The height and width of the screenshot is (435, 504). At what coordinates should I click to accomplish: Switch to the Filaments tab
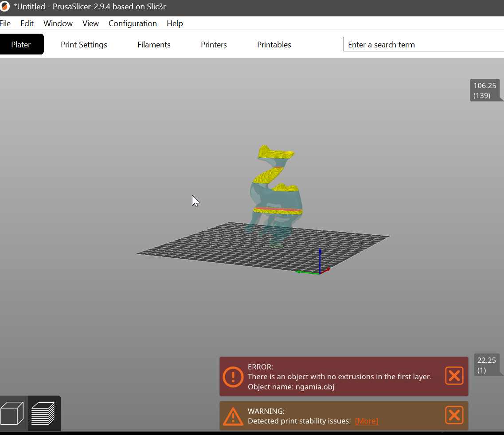(154, 45)
